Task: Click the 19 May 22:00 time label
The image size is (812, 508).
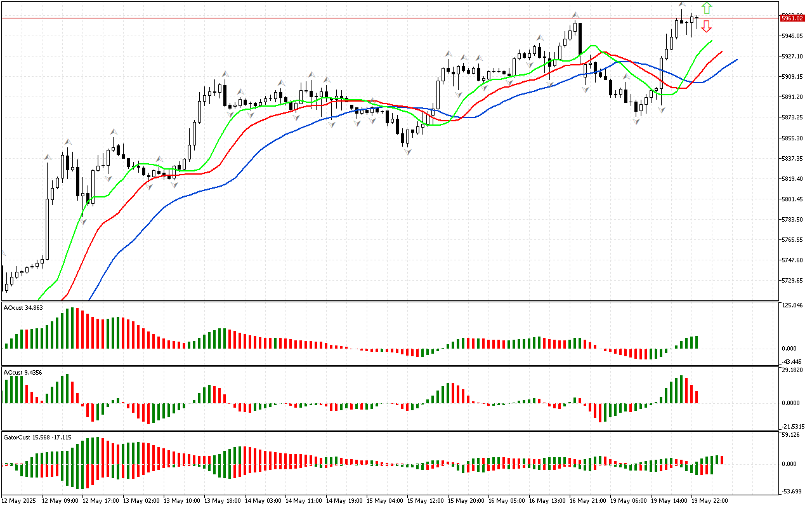Action: click(x=709, y=500)
